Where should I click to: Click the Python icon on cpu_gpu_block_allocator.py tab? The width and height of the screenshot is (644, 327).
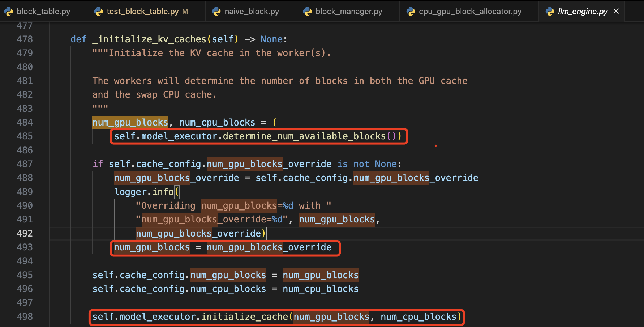tap(411, 12)
